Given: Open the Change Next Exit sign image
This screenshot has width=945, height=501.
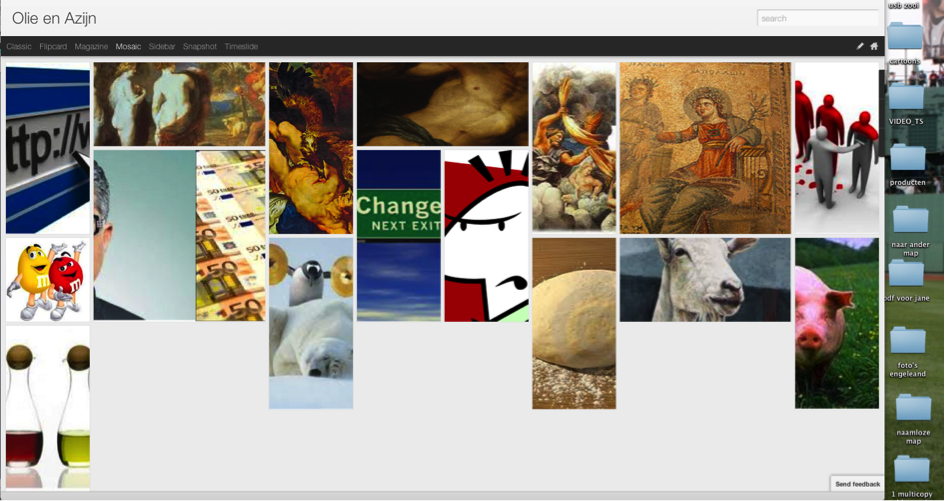Looking at the screenshot, I should click(x=398, y=236).
